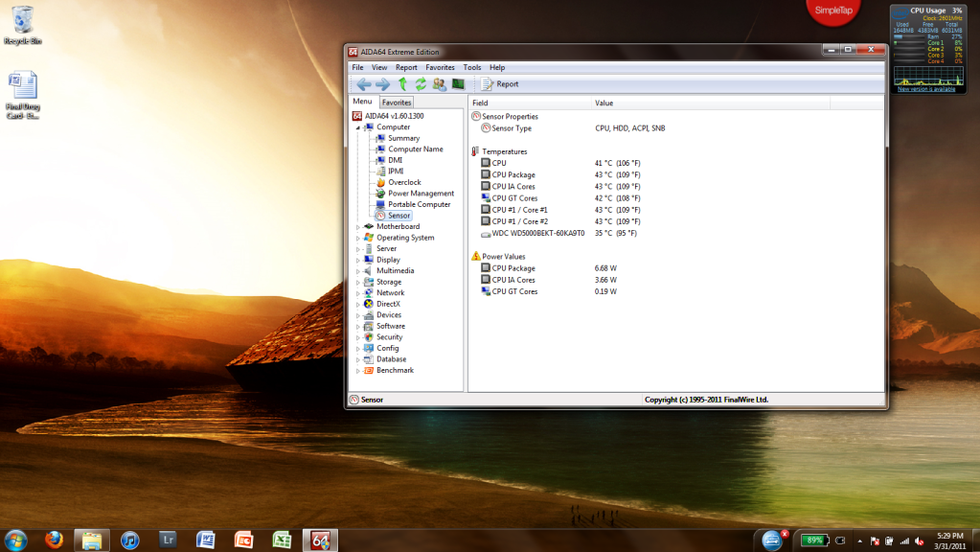Switch to the Menu tab
This screenshot has width=980, height=552.
coord(362,102)
